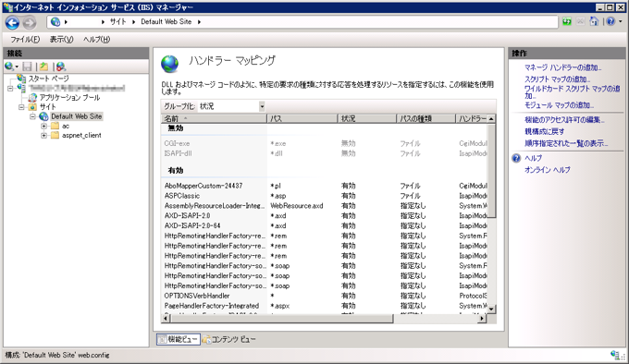Select the AboMapperCustom-24437 row

[x=324, y=186]
